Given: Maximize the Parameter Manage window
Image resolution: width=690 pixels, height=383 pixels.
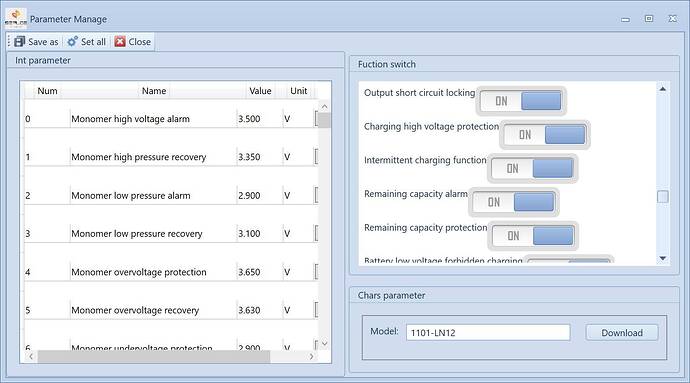Looking at the screenshot, I should pos(649,18).
